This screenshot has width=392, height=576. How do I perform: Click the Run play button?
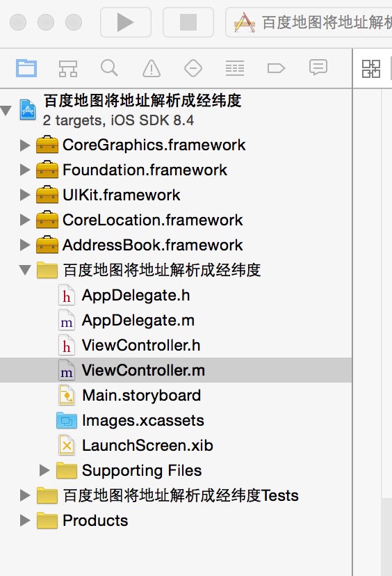coord(126,22)
